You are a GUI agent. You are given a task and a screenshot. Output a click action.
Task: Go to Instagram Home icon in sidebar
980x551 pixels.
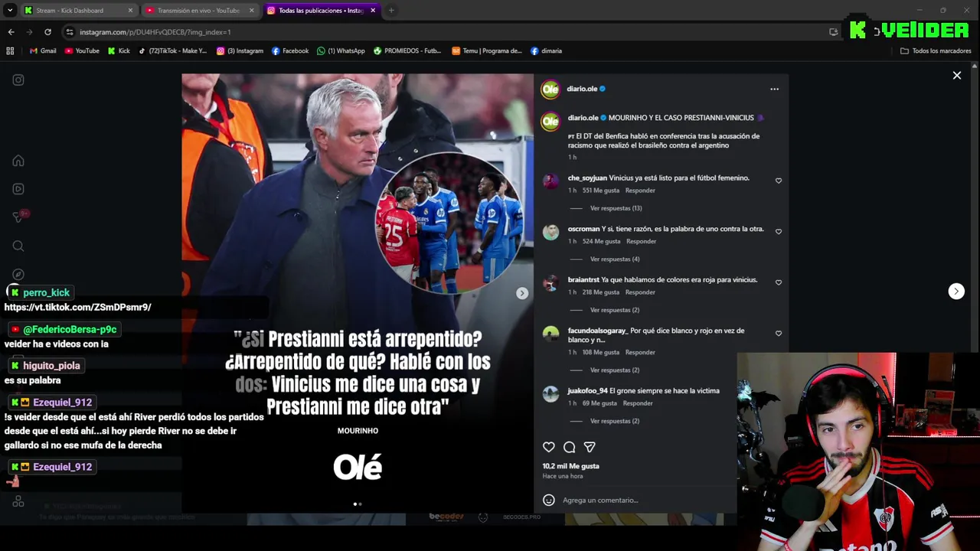pos(18,161)
